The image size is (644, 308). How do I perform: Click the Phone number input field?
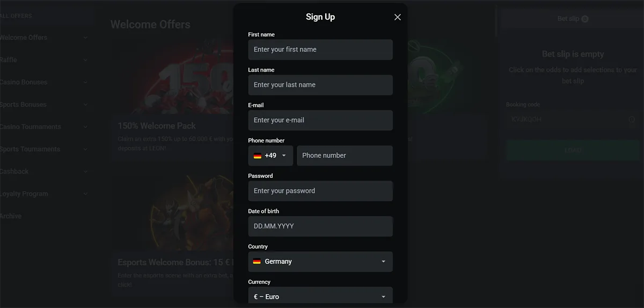(345, 156)
